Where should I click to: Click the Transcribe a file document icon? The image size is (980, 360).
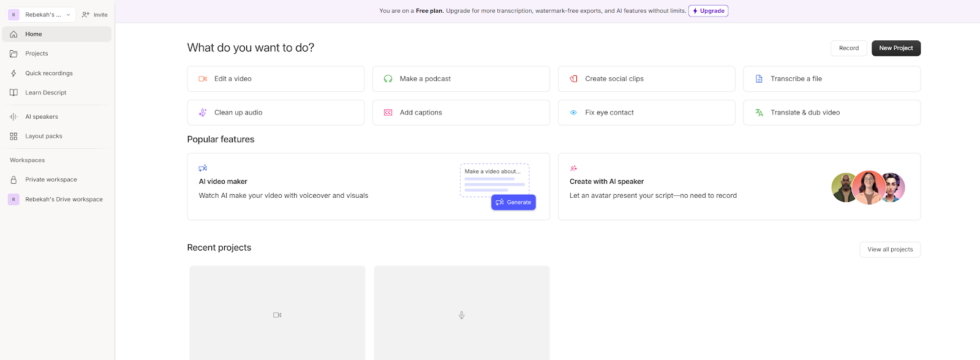click(x=759, y=79)
